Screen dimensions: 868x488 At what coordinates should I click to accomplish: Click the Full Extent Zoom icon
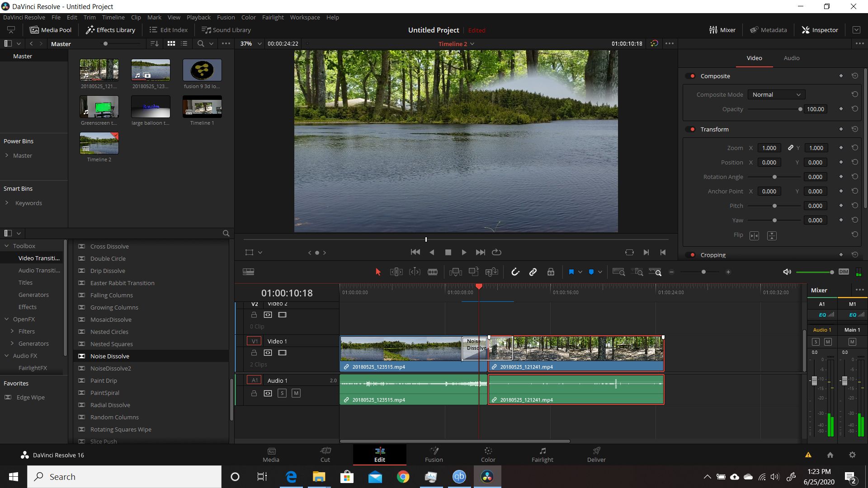tap(618, 272)
